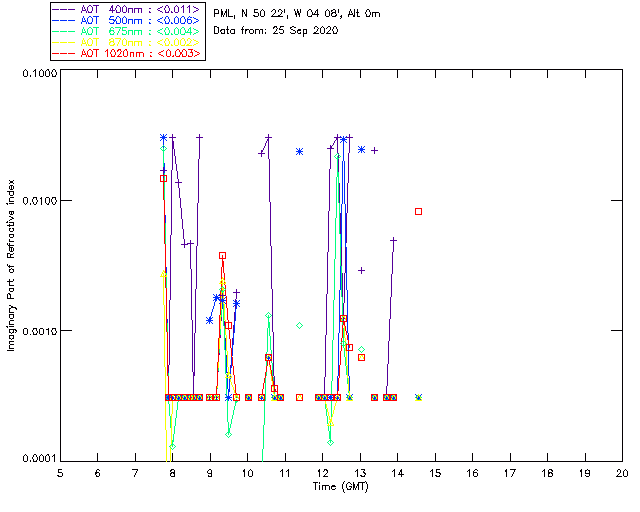Image resolution: width=640 pixels, height=512 pixels.
Task: Click the 'Data from: 25 Sep 2020' text
Action: pos(276,31)
